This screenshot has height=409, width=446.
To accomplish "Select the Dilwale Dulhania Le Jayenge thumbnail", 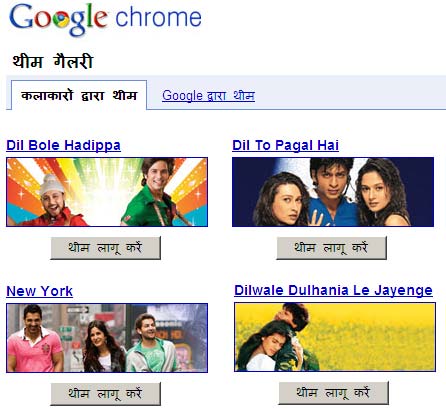I will [x=335, y=337].
